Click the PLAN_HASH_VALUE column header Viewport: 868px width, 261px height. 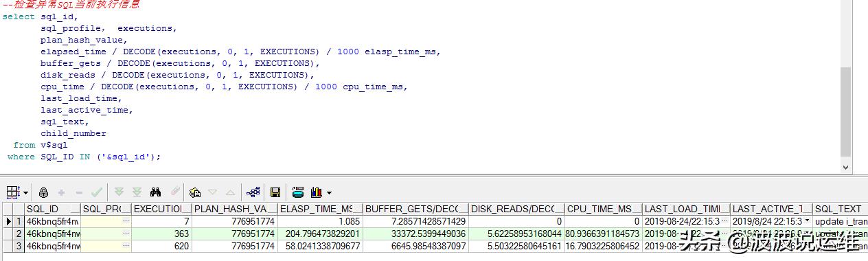235,209
